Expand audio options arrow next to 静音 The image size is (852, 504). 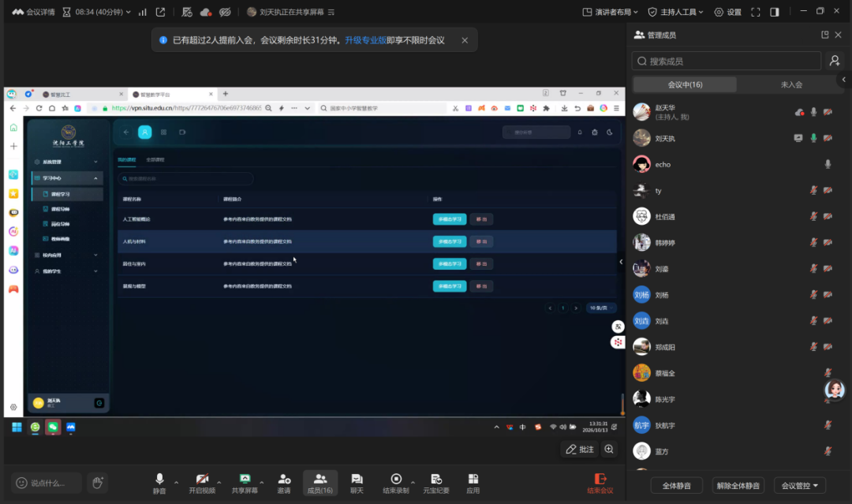[176, 482]
